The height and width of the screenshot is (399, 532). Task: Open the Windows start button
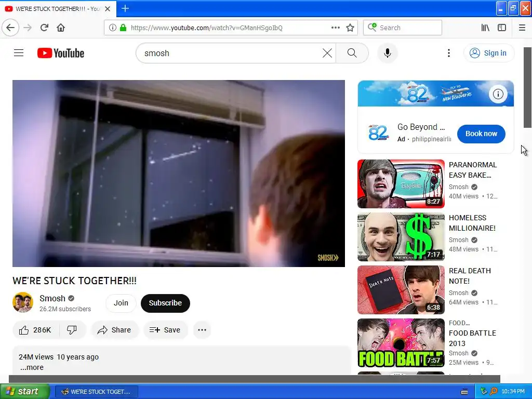[x=25, y=391]
